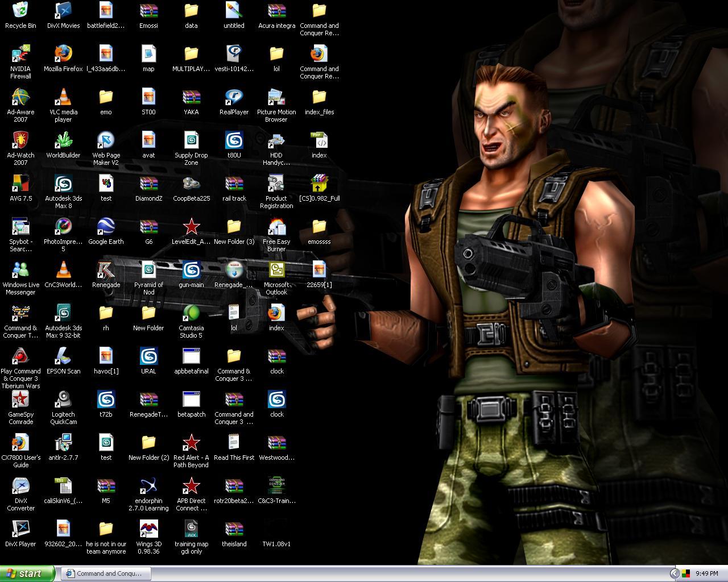Click the Renegade game shortcut icon

click(x=106, y=271)
